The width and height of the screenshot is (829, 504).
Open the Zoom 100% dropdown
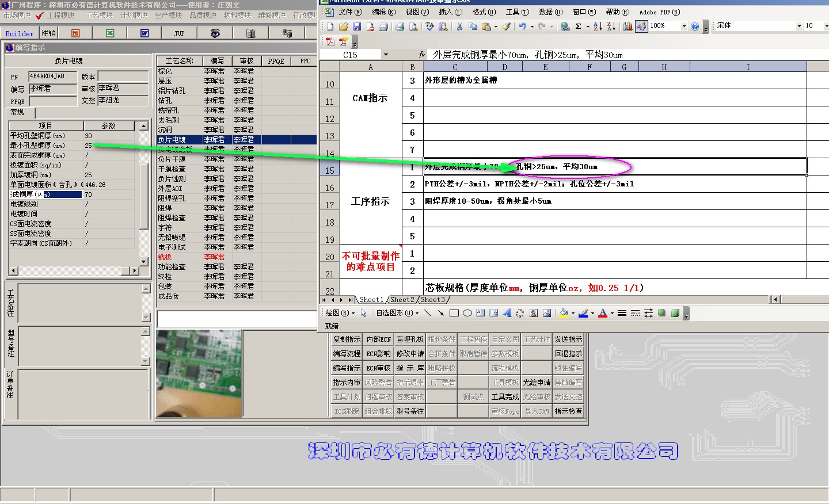tap(684, 26)
